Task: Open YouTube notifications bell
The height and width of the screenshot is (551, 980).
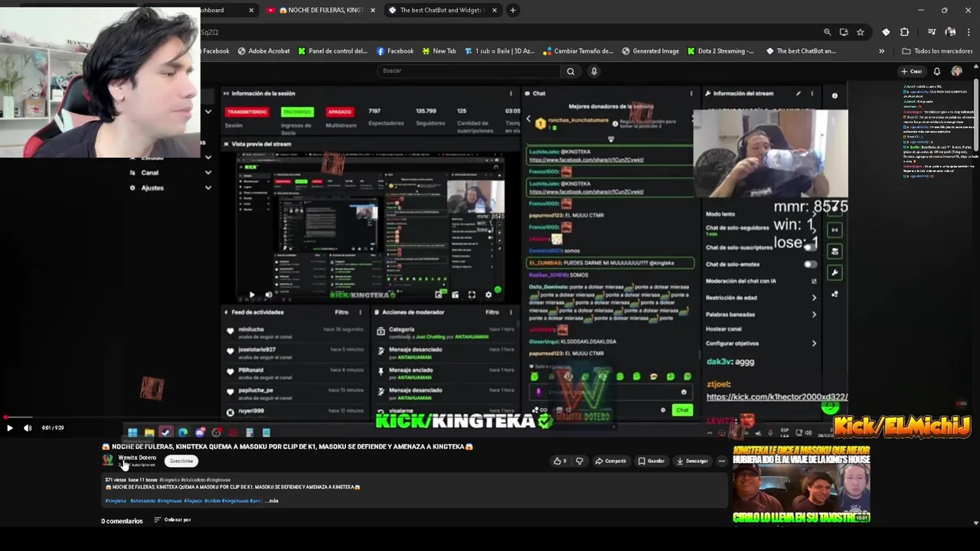Action: pyautogui.click(x=936, y=71)
